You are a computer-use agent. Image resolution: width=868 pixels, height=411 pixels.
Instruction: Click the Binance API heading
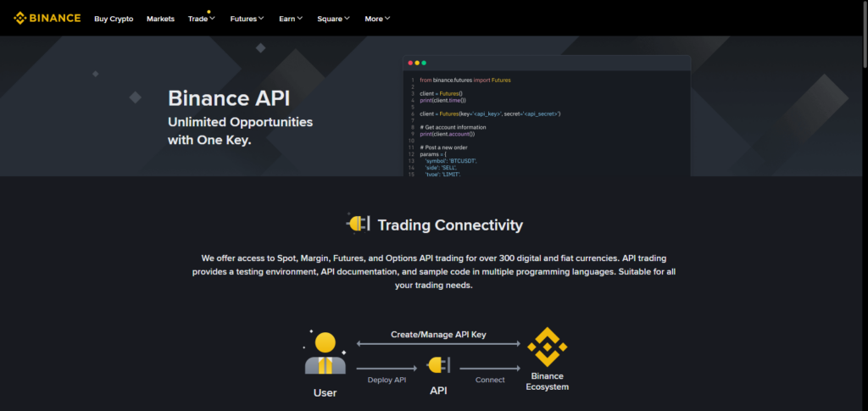(229, 98)
